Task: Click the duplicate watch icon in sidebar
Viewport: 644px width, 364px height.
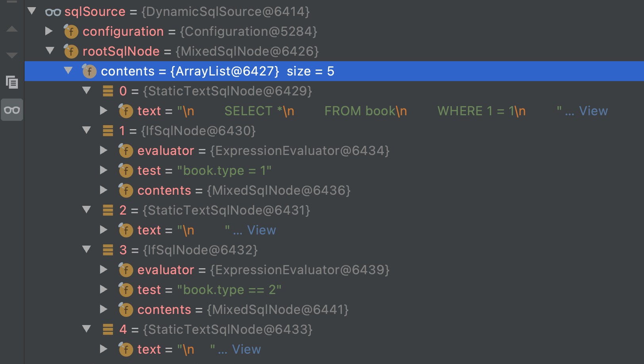Action: tap(12, 82)
